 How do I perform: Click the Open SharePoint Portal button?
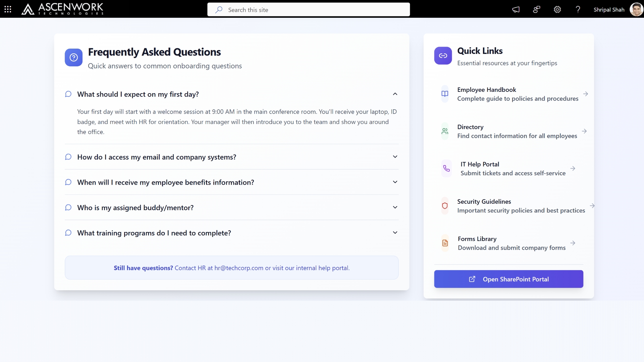pos(508,279)
